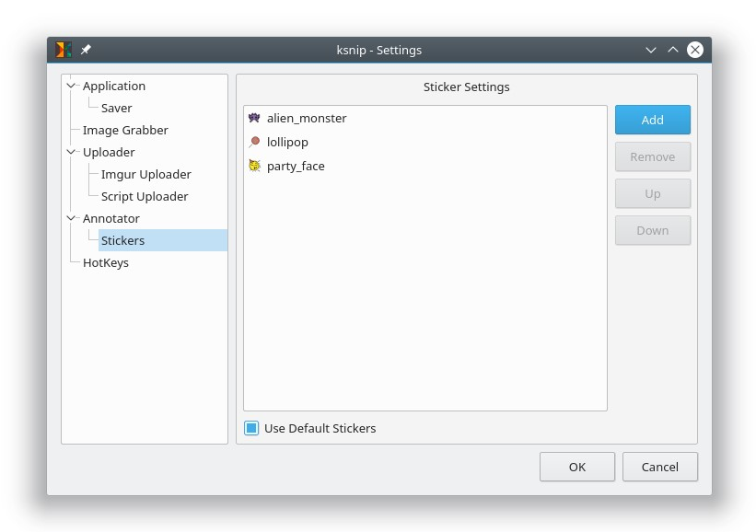Image resolution: width=756 pixels, height=532 pixels.
Task: Disable Use Default Stickers checkbox
Action: pos(251,428)
